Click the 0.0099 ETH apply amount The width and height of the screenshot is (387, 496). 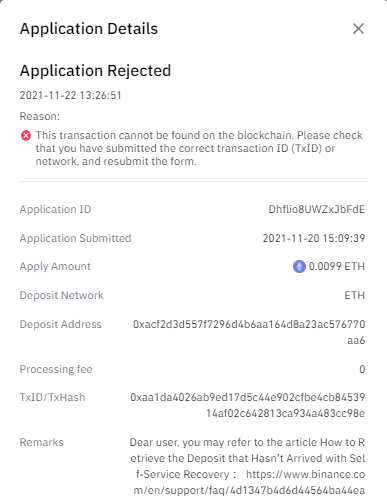337,266
